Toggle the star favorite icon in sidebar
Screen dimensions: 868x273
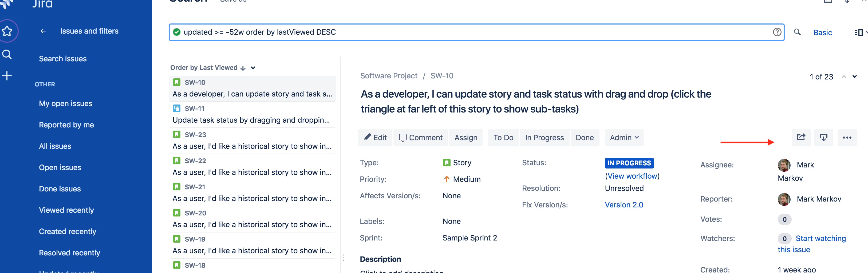[x=7, y=31]
